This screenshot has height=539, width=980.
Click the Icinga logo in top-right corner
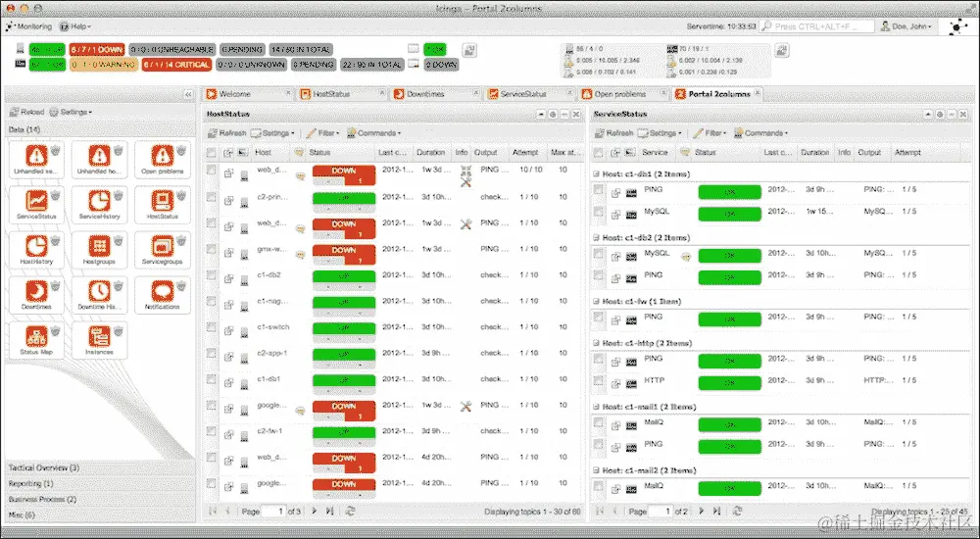click(958, 28)
